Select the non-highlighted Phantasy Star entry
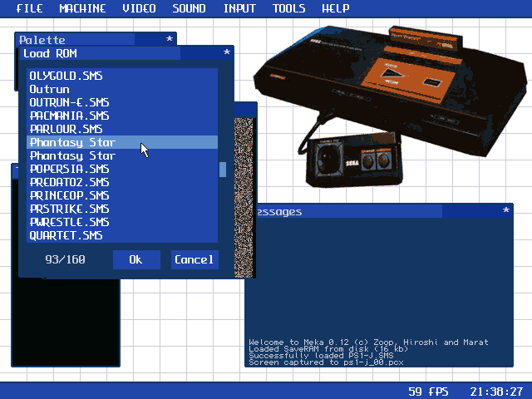This screenshot has width=532, height=399. pos(122,155)
